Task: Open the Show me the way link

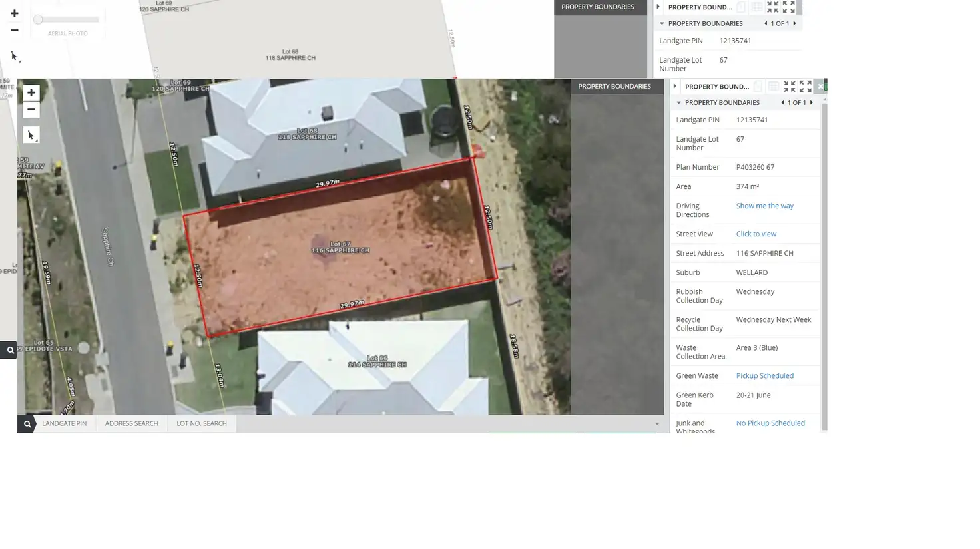Action: click(764, 206)
